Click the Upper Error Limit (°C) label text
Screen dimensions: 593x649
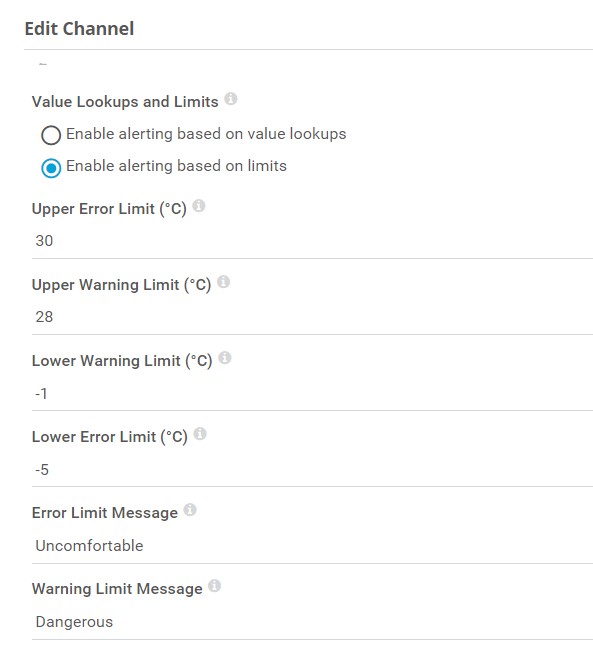pos(109,209)
